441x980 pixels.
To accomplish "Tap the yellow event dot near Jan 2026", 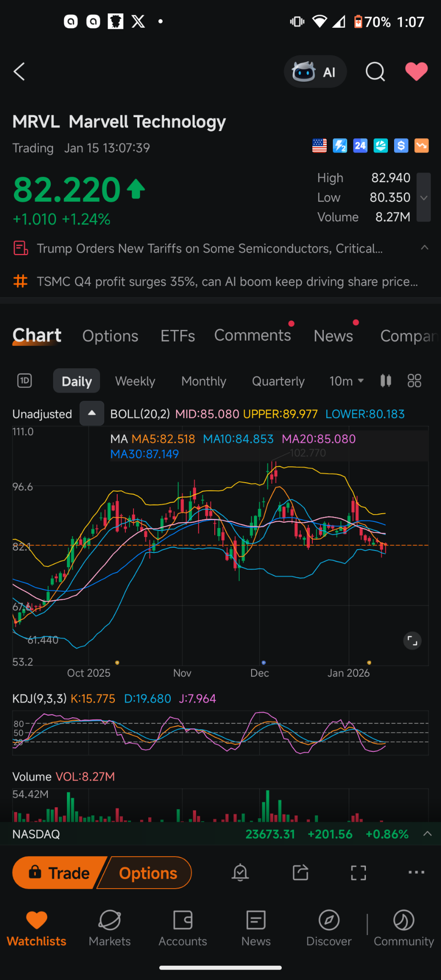I will pos(369,662).
